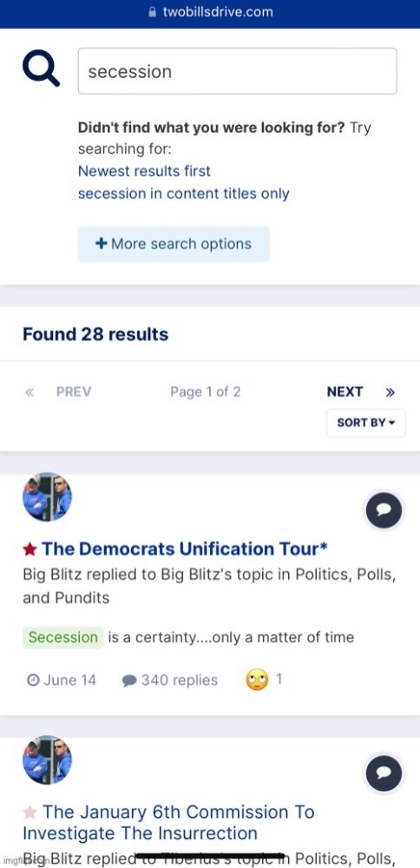420x868 pixels.
Task: Click the eye-roll emoji reaction
Action: point(257,680)
